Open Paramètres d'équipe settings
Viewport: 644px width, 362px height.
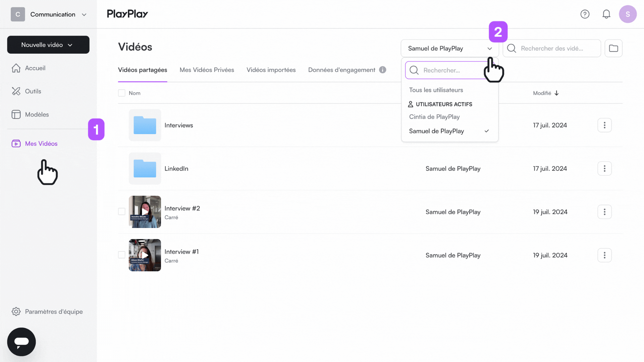[54, 311]
